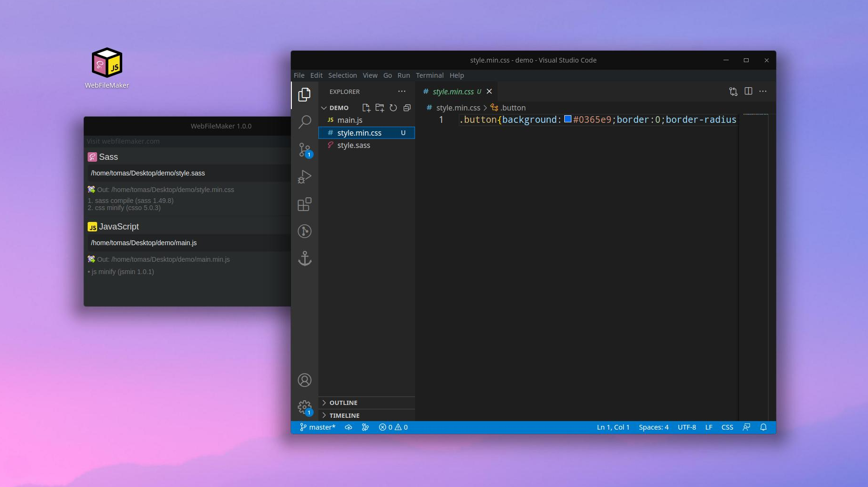Image resolution: width=868 pixels, height=487 pixels.
Task: Open the Manage gear icon
Action: tap(305, 407)
